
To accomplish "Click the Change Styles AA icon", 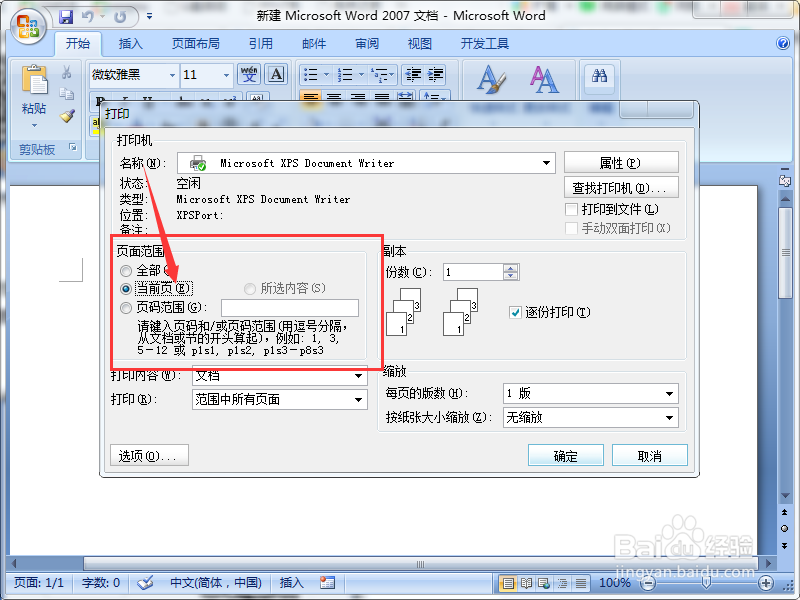I will tap(544, 79).
